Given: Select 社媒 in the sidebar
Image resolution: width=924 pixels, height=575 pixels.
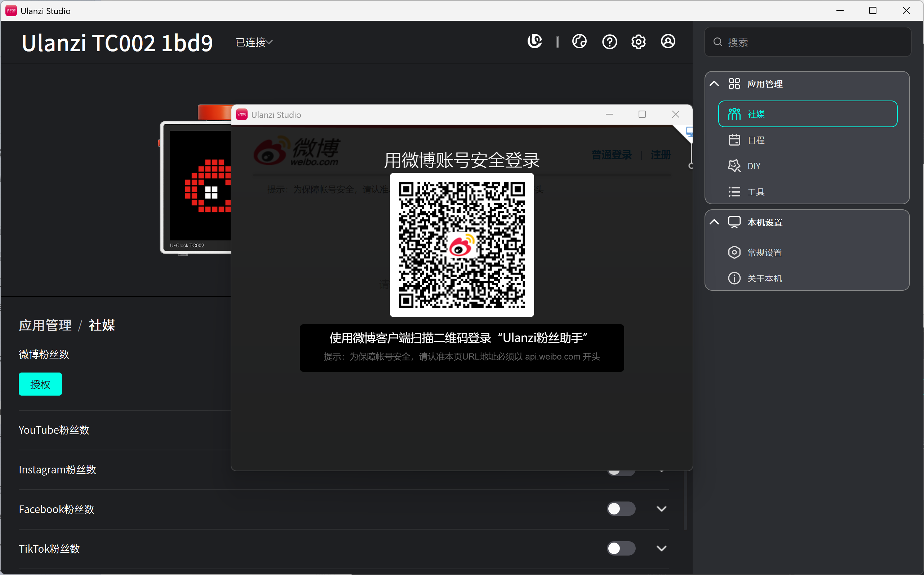Looking at the screenshot, I should point(808,114).
